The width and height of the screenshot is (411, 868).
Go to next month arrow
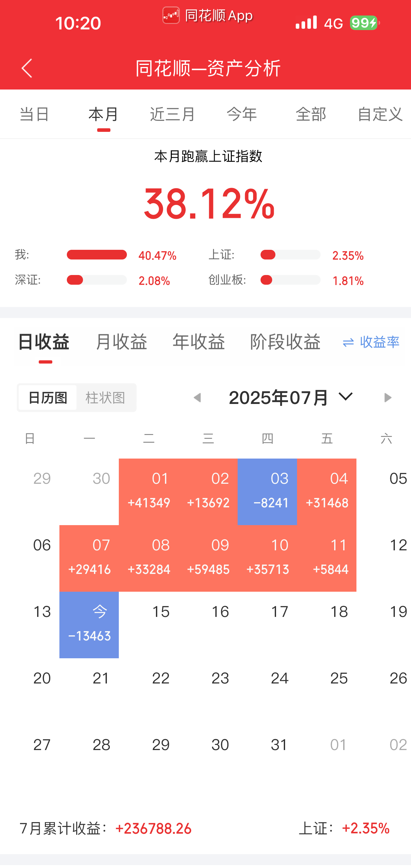pos(388,397)
